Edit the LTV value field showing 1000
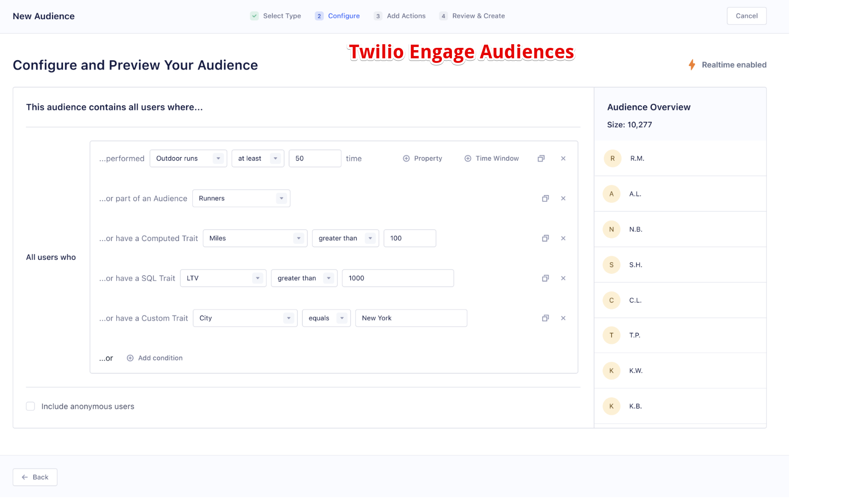 click(x=398, y=278)
